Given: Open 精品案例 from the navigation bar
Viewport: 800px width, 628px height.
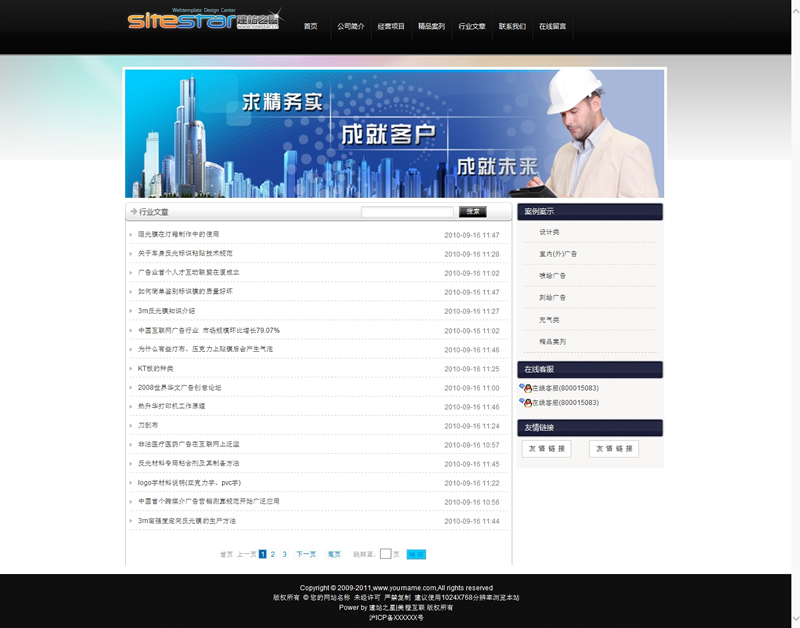Looking at the screenshot, I should tap(431, 27).
